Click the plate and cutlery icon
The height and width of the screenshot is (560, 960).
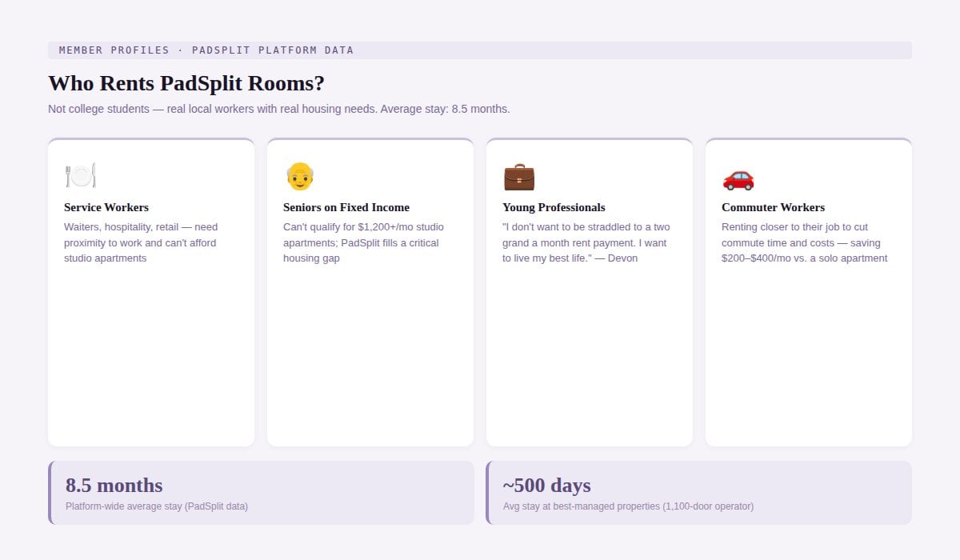(80, 176)
